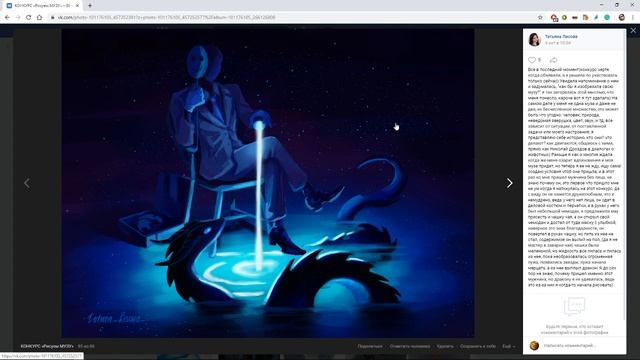The width and height of the screenshot is (640, 360).
Task: Click the main artwork photo
Action: pos(268,183)
